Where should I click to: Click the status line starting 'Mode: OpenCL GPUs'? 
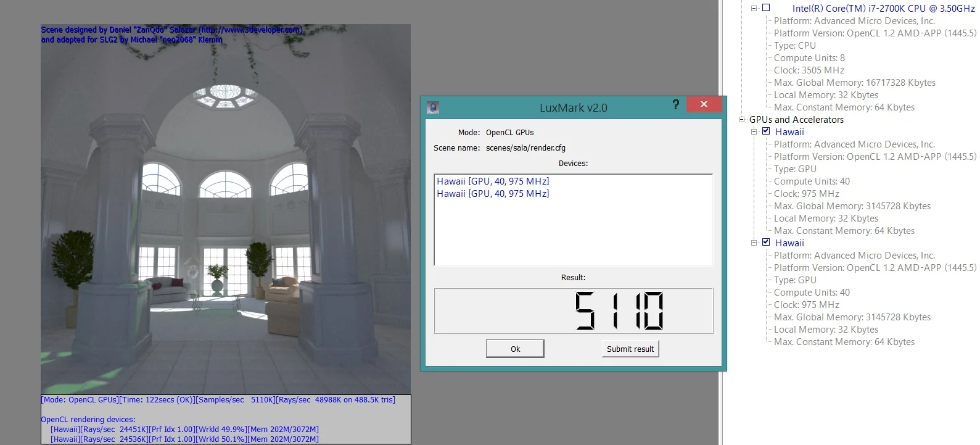click(x=218, y=399)
